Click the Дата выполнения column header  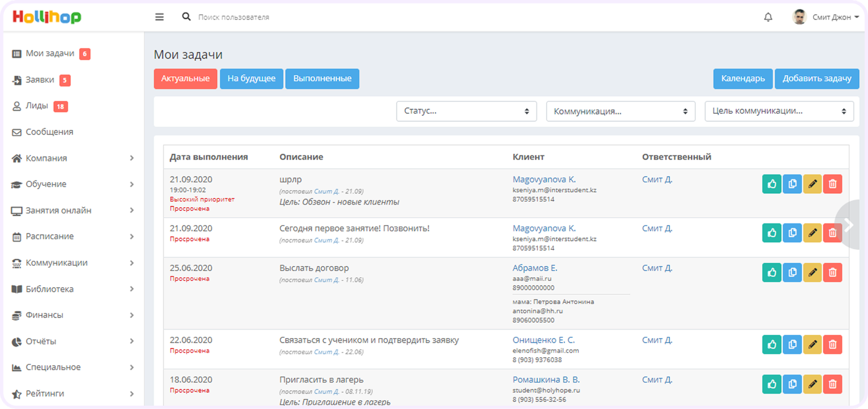[x=209, y=157]
